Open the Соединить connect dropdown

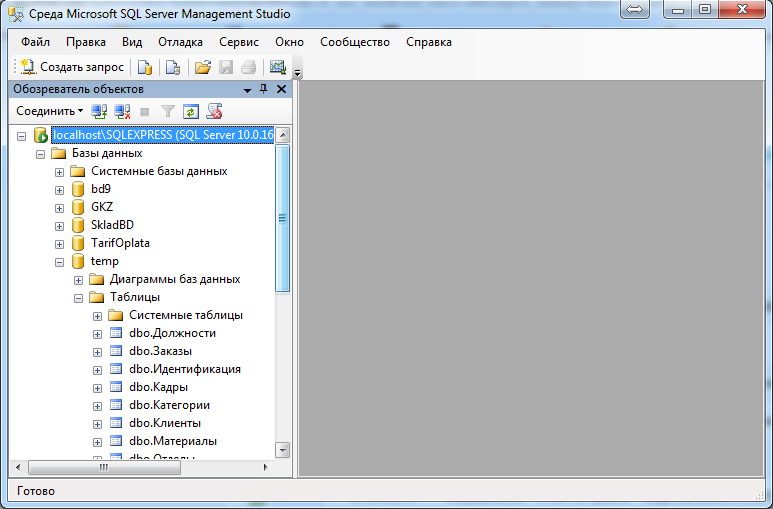[x=49, y=111]
